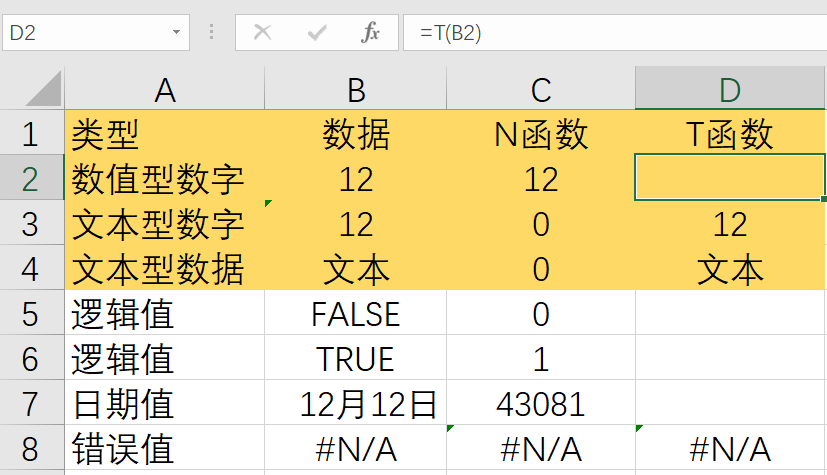Click the Cancel (X) formula button

click(262, 33)
